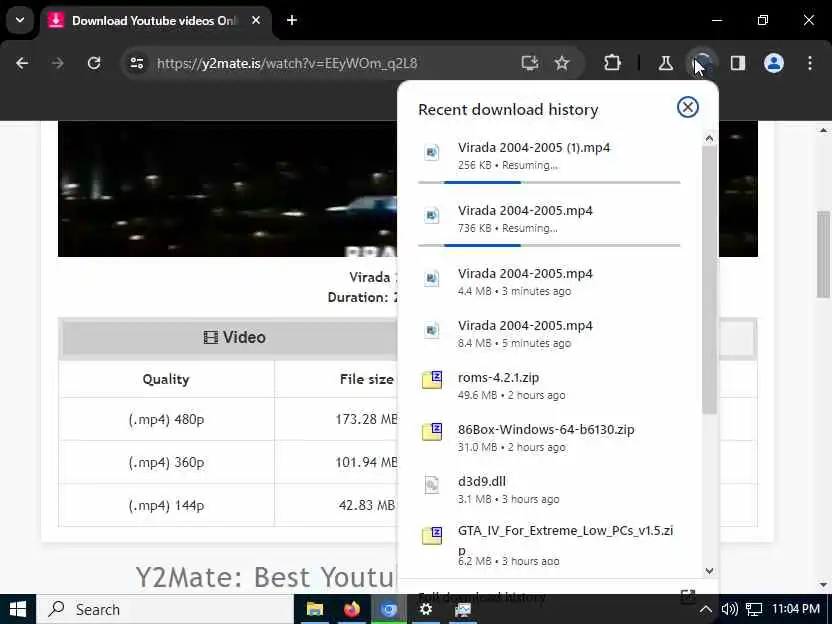This screenshot has width=832, height=624.
Task: Click the install app icon in address bar
Action: point(530,64)
